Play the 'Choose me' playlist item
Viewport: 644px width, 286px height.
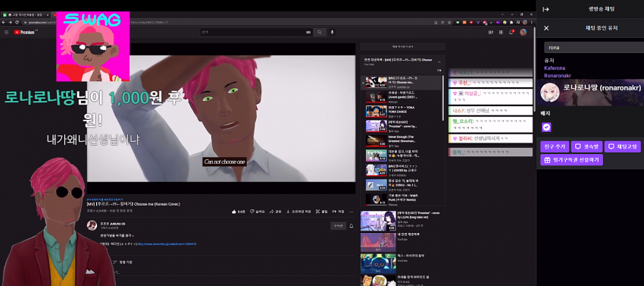(x=402, y=82)
